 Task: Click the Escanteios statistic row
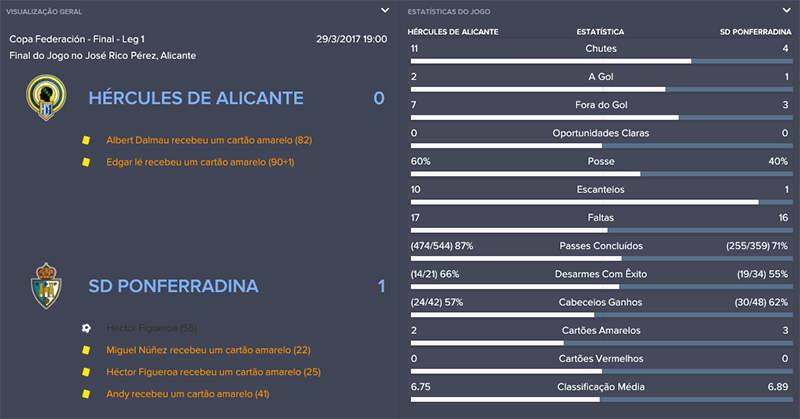click(600, 189)
